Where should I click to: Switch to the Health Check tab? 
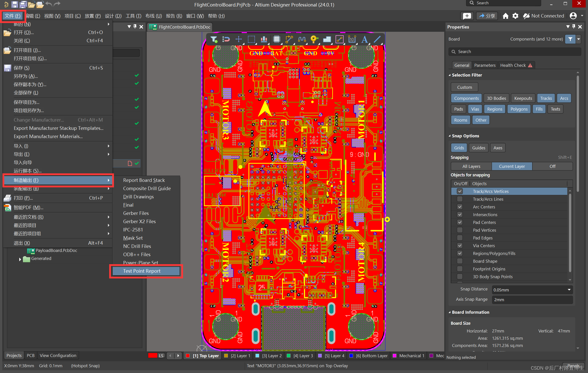tap(516, 65)
